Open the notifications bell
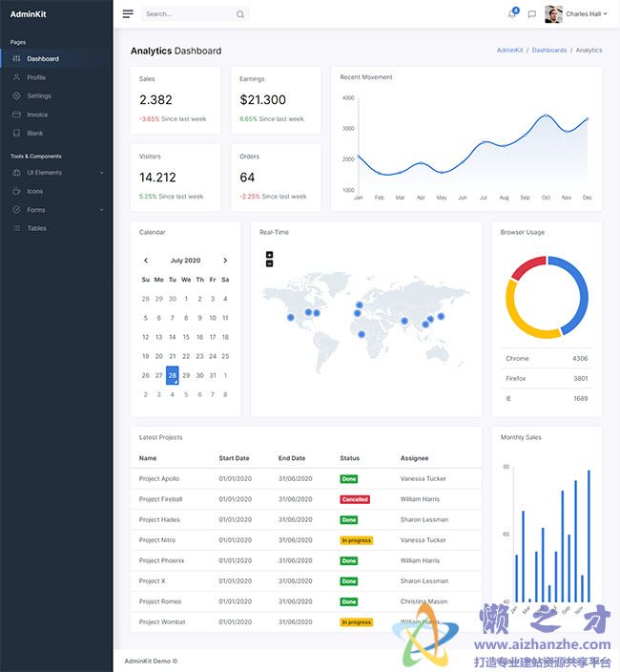The width and height of the screenshot is (620, 672). 512,14
